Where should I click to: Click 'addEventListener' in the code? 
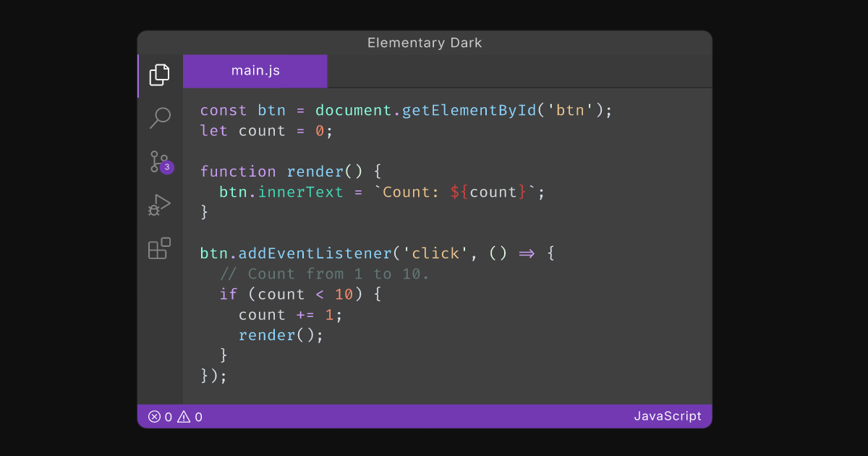(315, 253)
